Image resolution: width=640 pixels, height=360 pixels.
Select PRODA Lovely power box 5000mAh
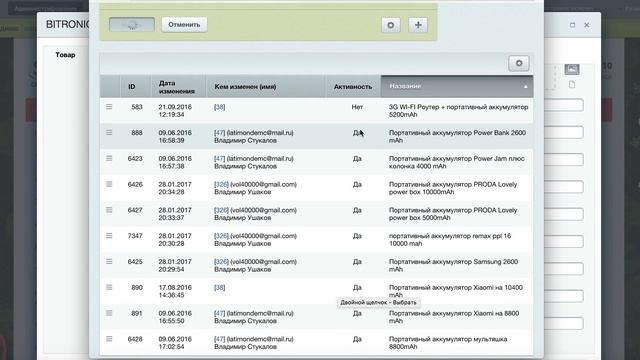click(x=453, y=214)
